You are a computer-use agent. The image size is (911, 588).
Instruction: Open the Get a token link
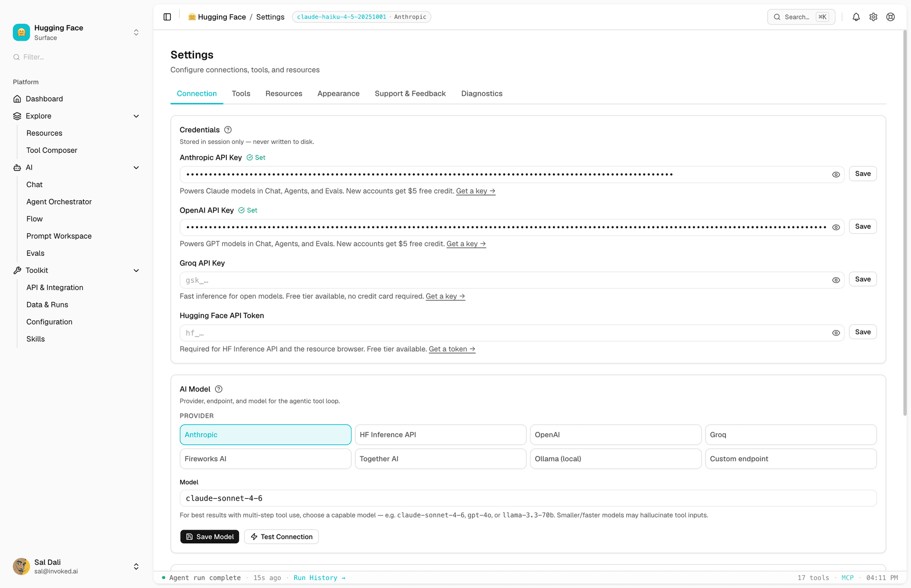pos(452,349)
